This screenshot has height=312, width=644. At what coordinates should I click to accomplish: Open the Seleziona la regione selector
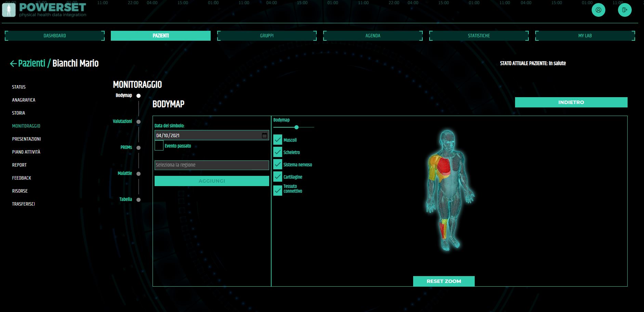click(x=211, y=165)
